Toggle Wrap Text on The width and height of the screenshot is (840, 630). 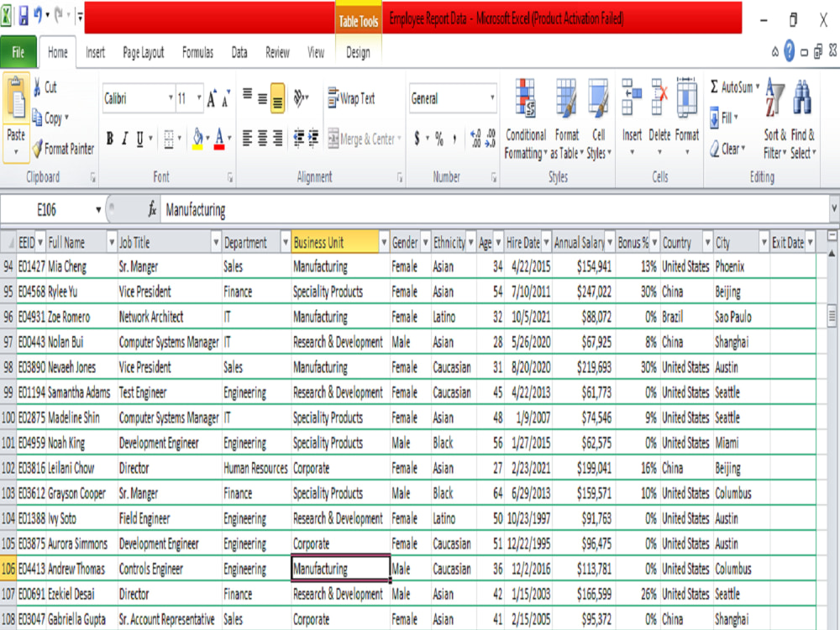tap(351, 98)
